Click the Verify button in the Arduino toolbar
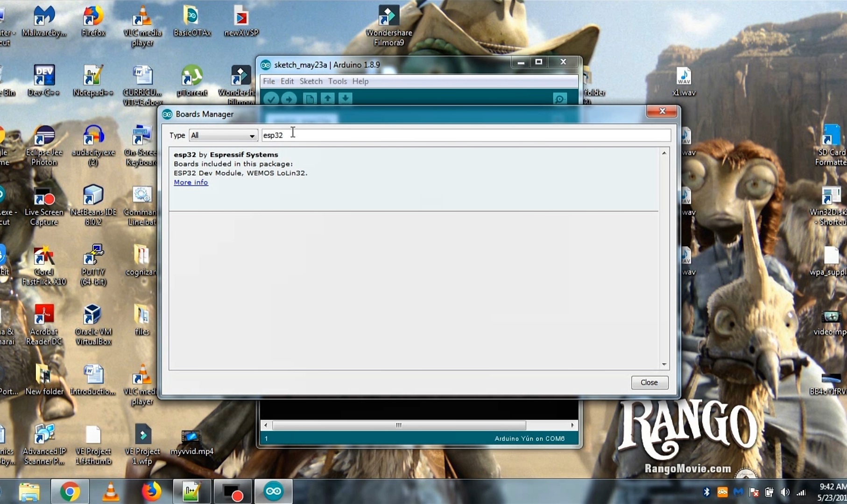The image size is (847, 504). 271,99
